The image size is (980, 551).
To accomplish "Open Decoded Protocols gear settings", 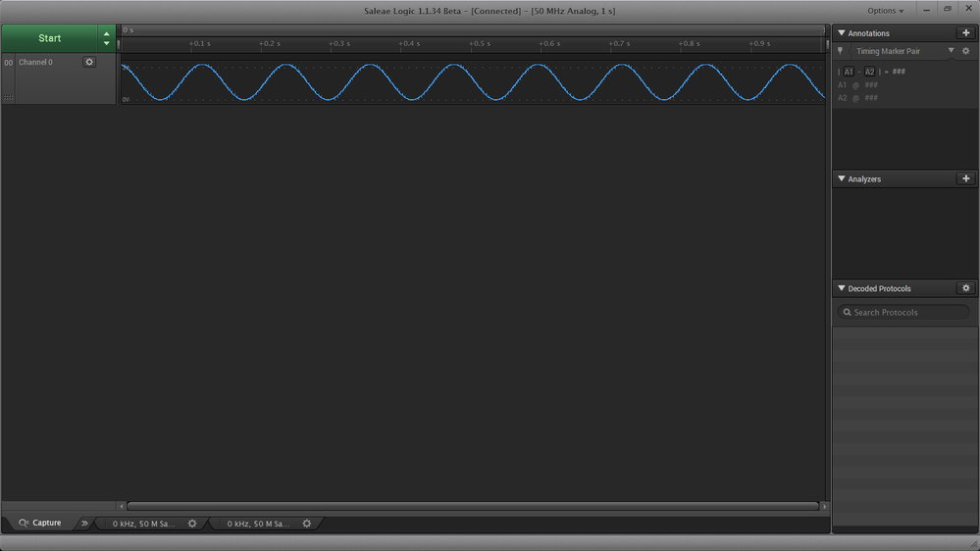I will click(x=965, y=288).
